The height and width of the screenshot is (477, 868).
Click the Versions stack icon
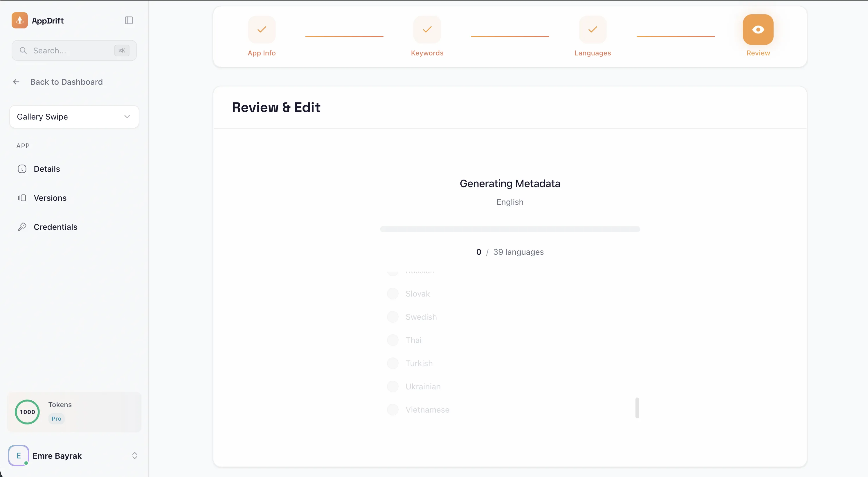click(x=22, y=198)
